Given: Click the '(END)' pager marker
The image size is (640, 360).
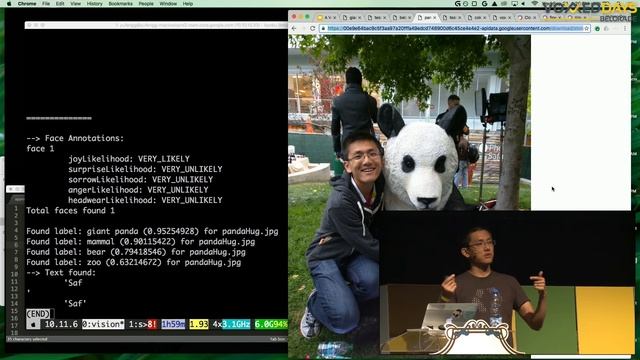Looking at the screenshot, I should click(38, 314).
